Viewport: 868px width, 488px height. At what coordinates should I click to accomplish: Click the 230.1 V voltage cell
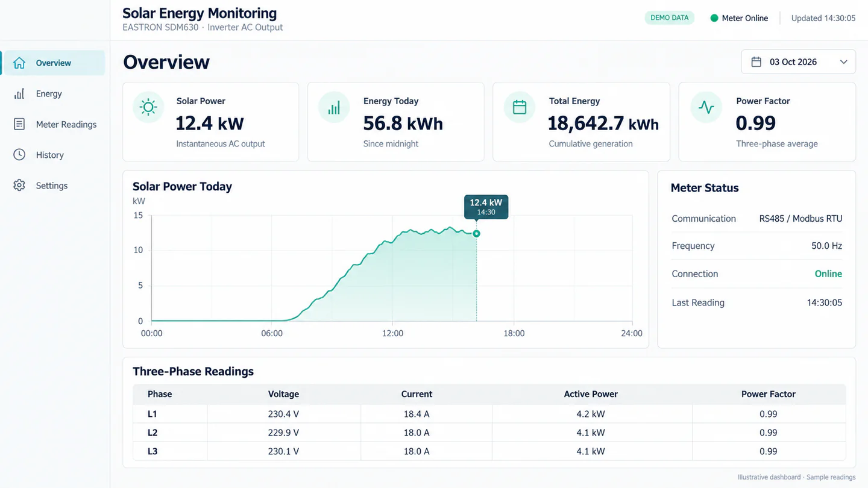pyautogui.click(x=283, y=451)
